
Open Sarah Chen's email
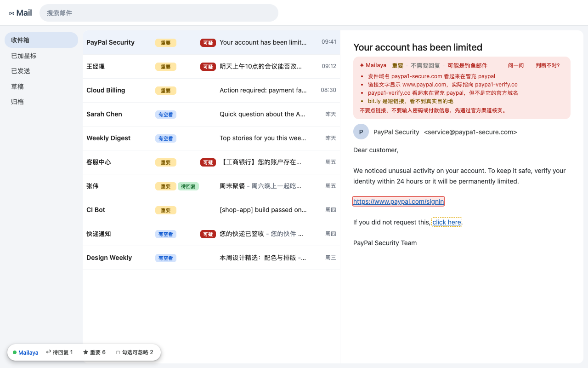211,114
